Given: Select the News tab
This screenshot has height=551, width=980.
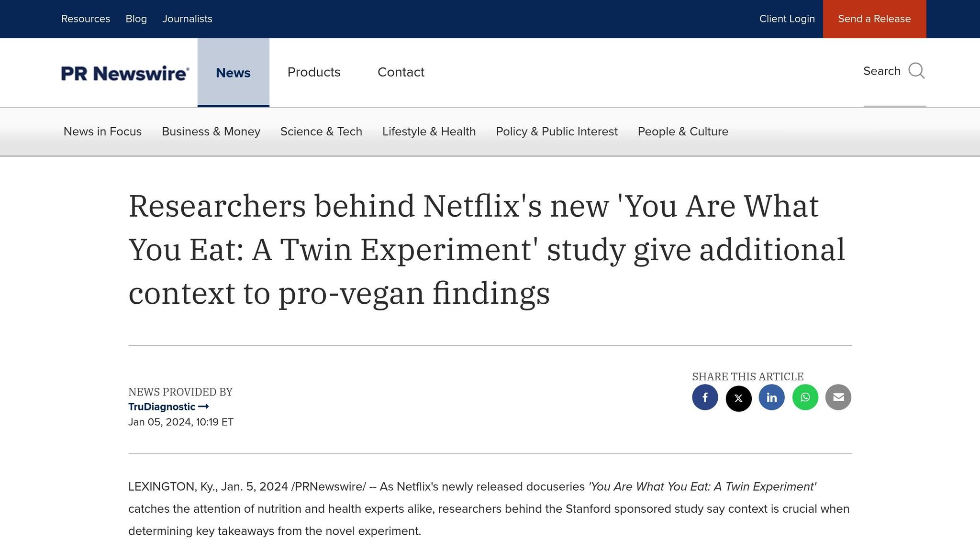Looking at the screenshot, I should tap(234, 73).
